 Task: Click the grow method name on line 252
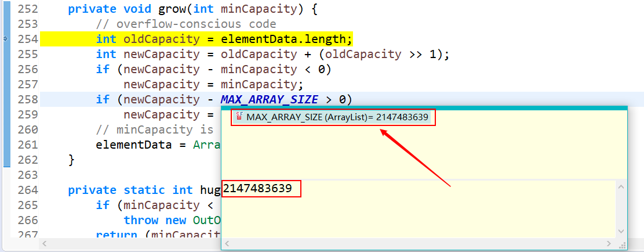tap(172, 9)
